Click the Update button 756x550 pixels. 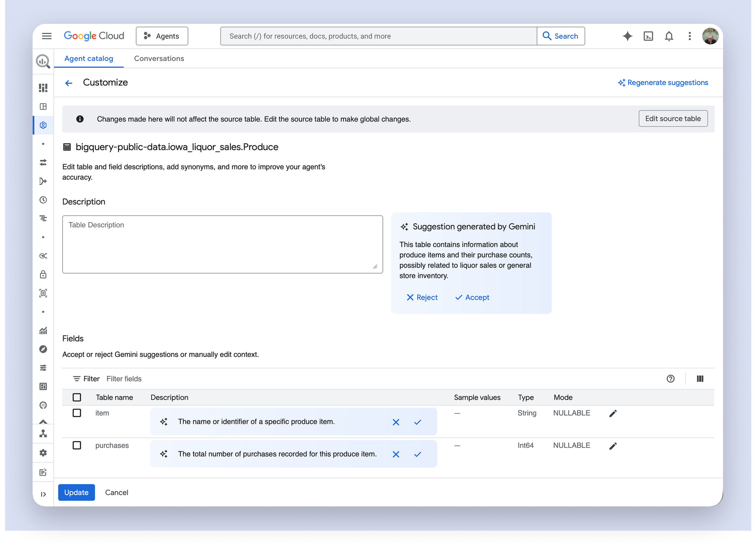click(76, 493)
